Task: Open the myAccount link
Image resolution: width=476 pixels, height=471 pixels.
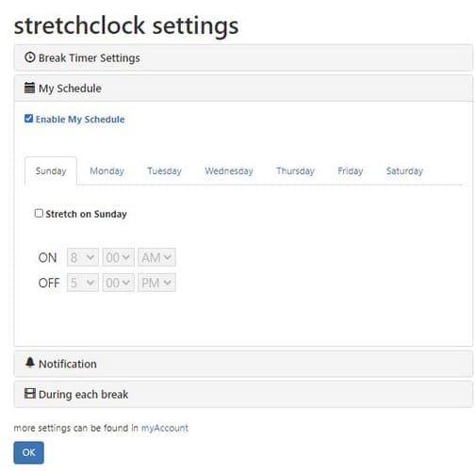Action: tap(165, 428)
